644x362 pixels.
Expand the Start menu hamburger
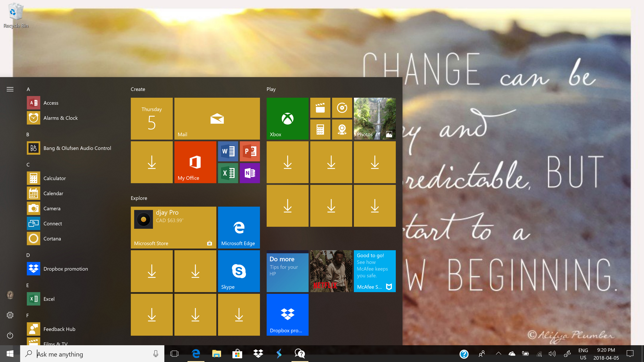click(x=10, y=89)
